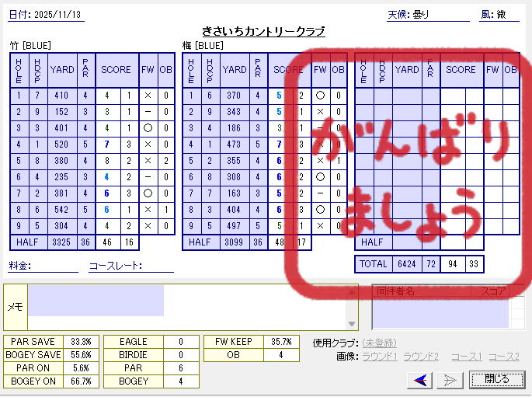The width and height of the screenshot is (532, 397).
Task: Open the コース1 image link
Action: pos(467,357)
